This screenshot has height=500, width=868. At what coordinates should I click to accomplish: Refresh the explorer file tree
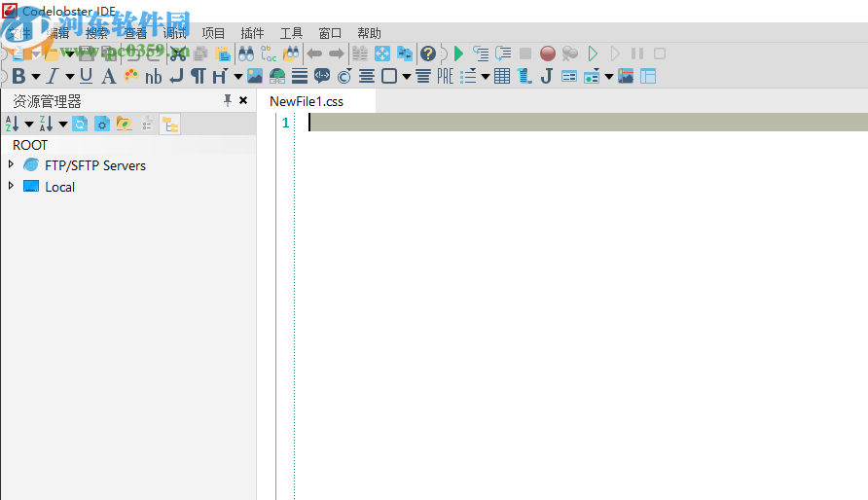point(80,124)
